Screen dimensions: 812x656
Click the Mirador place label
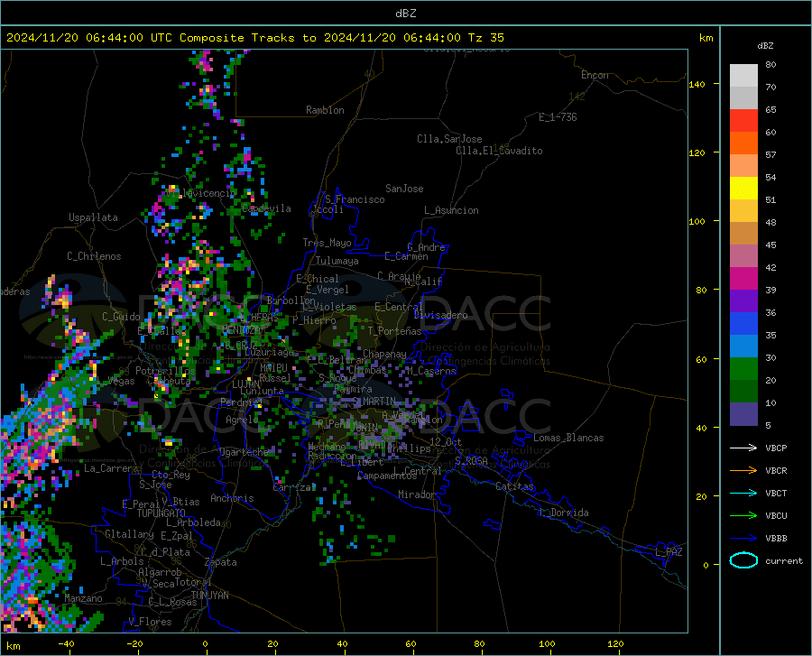click(x=417, y=494)
